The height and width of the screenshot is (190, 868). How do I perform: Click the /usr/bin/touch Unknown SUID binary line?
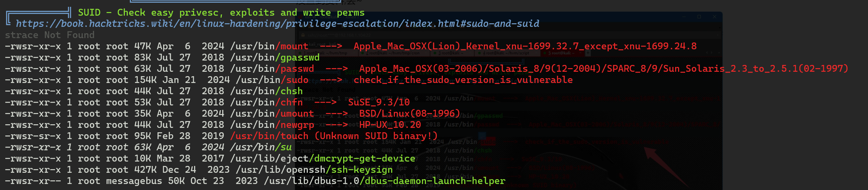click(221, 136)
